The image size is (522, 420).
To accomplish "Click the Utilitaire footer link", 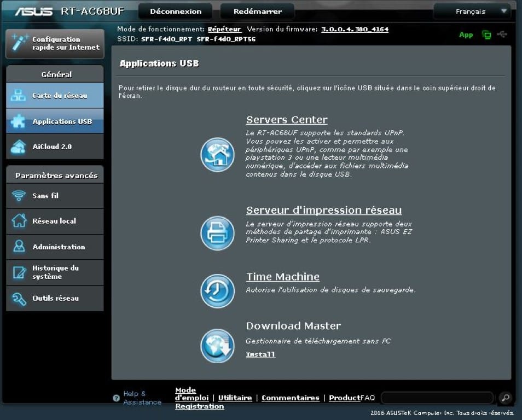I will click(235, 398).
